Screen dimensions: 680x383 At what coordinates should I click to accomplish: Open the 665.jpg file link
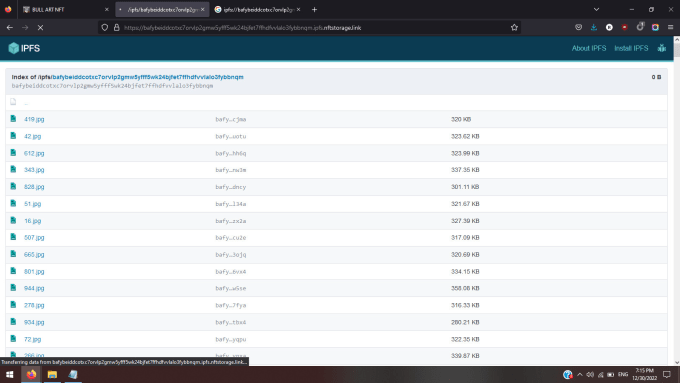(x=34, y=255)
